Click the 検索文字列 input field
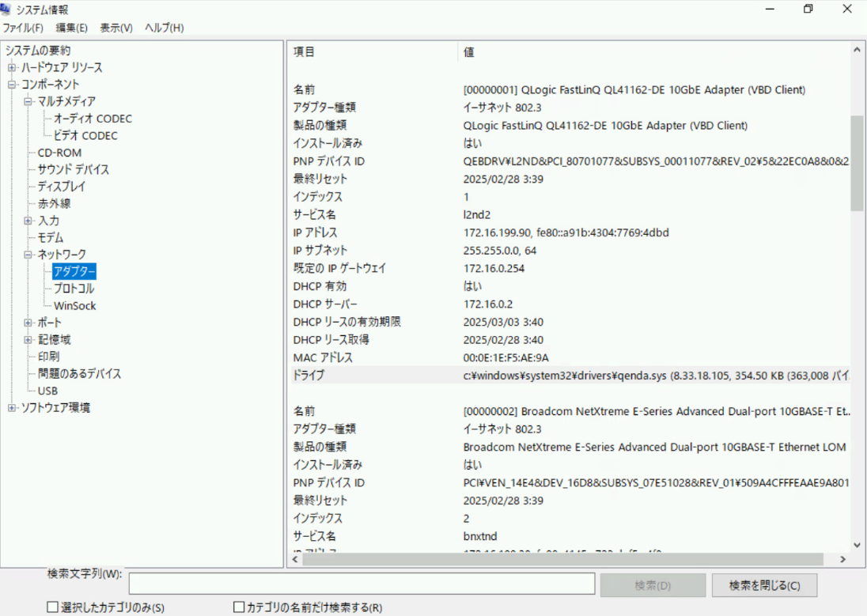This screenshot has width=867, height=616. (x=362, y=584)
